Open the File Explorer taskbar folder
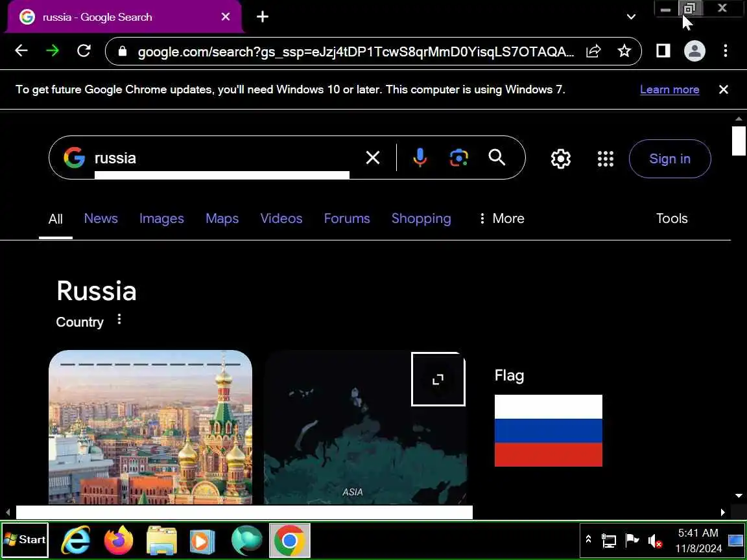747x560 pixels. tap(161, 540)
